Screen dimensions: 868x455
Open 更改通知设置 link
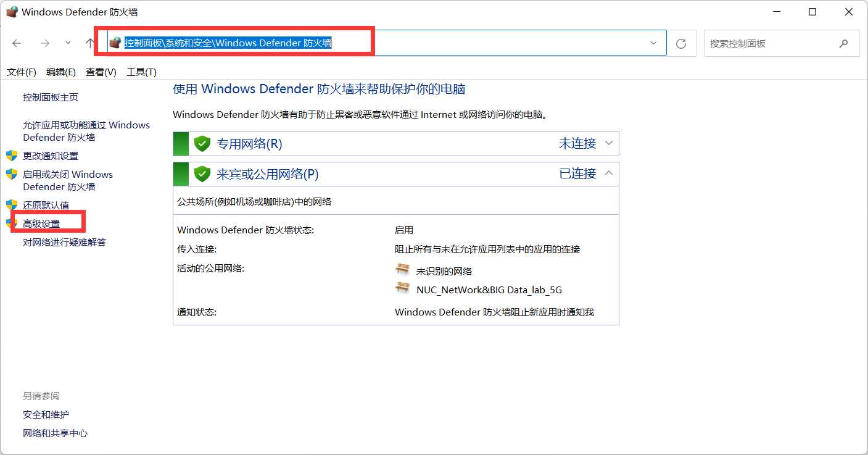coord(51,156)
